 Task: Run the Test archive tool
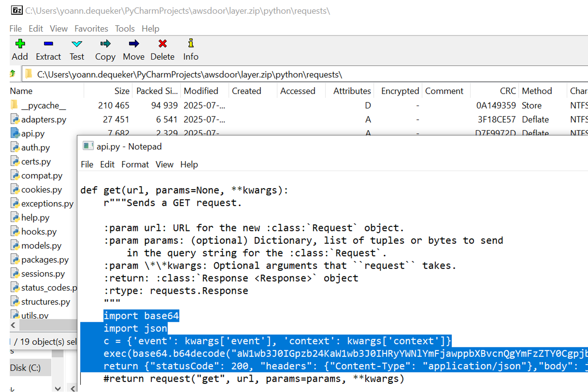point(77,44)
